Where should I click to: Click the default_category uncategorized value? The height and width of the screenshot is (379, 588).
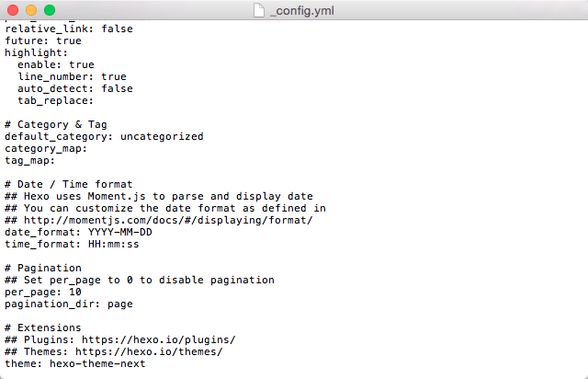coord(162,136)
